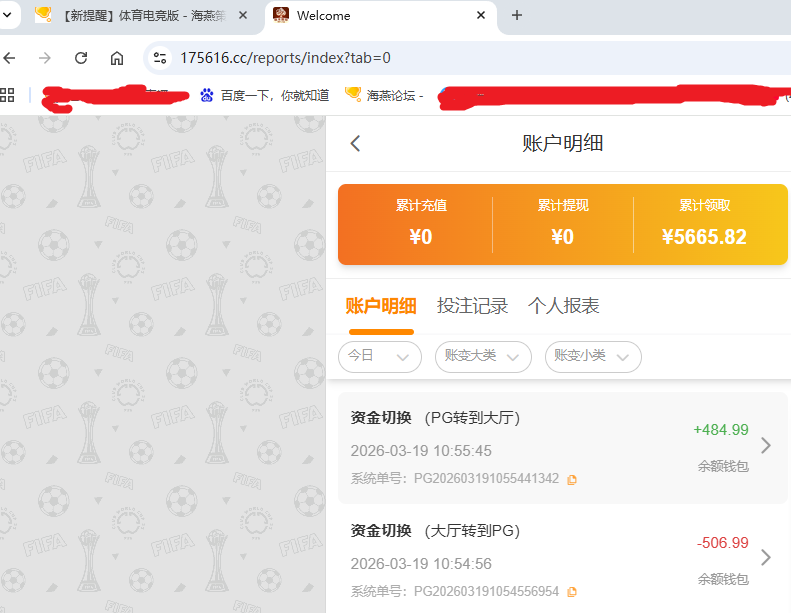The width and height of the screenshot is (791, 613).
Task: Click the 账户明细 page title
Action: [x=562, y=143]
